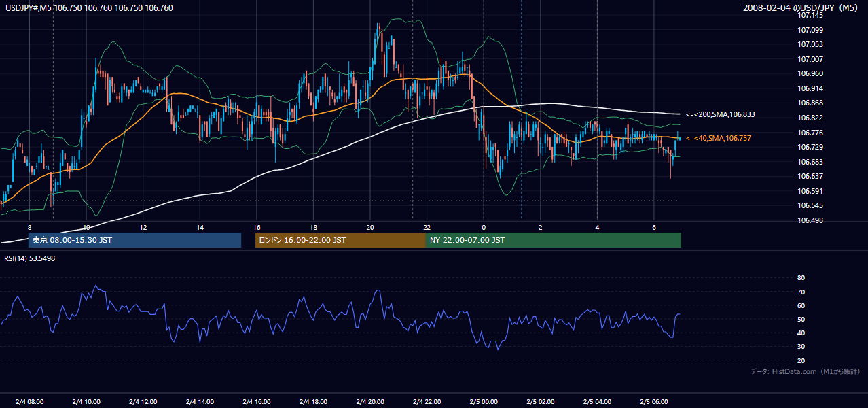The width and height of the screenshot is (868, 408).
Task: Click the 2/5 06:00 date label
Action: pyautogui.click(x=653, y=401)
